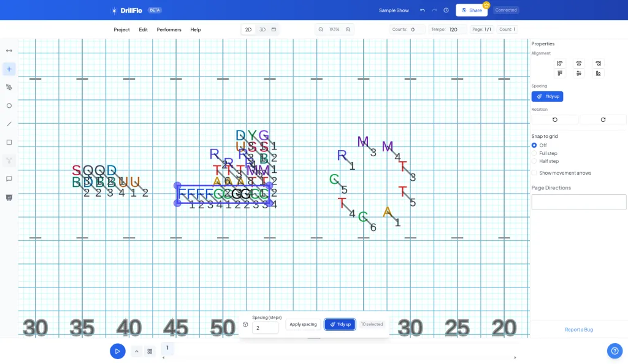Open the help question mark button
Image resolution: width=628 pixels, height=364 pixels.
tap(615, 351)
